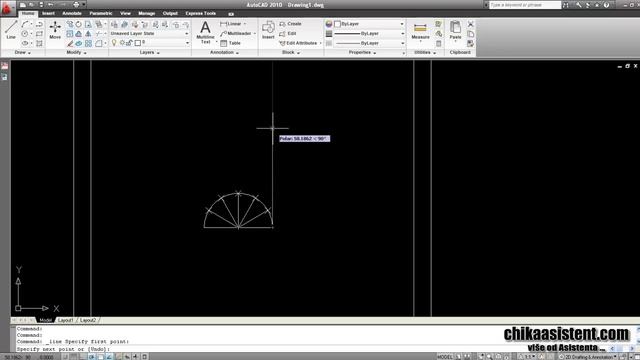Select the Ellipse tool in Draw panel
640x360 pixels.
point(25,43)
